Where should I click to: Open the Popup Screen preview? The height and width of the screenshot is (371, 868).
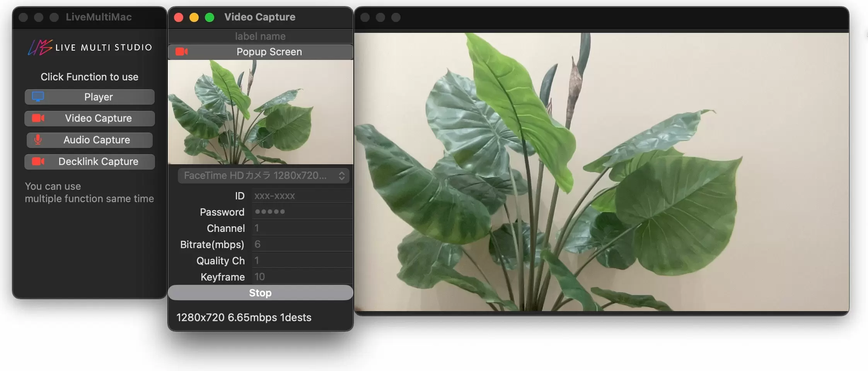[269, 52]
